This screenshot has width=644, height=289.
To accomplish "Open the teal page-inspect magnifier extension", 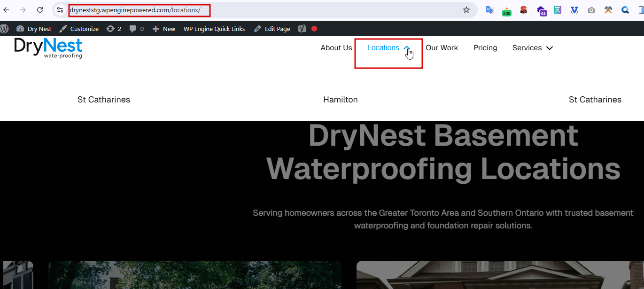I will pyautogui.click(x=558, y=10).
